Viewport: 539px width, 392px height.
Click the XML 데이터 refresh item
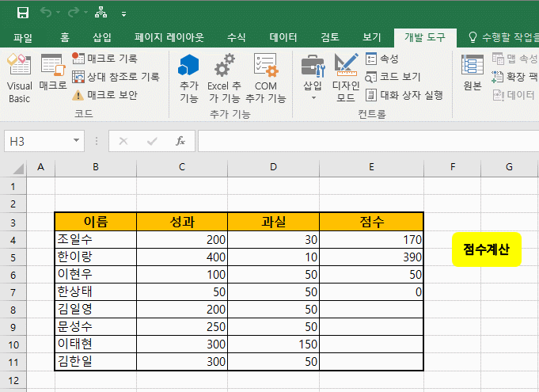click(514, 95)
